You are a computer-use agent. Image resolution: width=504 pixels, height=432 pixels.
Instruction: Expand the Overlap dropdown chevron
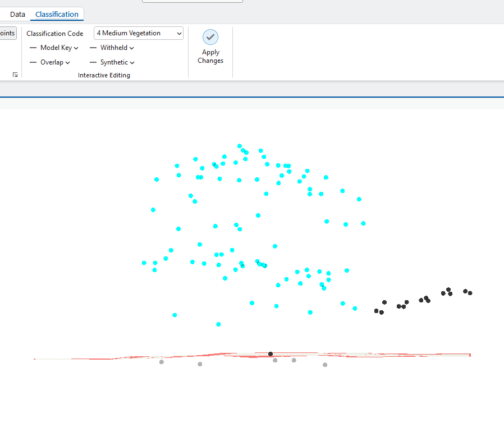tap(68, 62)
